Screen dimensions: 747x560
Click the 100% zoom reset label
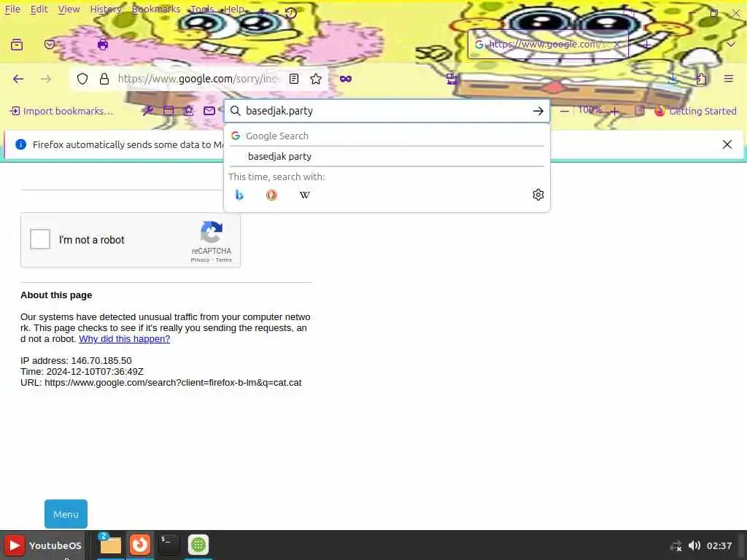(x=589, y=110)
